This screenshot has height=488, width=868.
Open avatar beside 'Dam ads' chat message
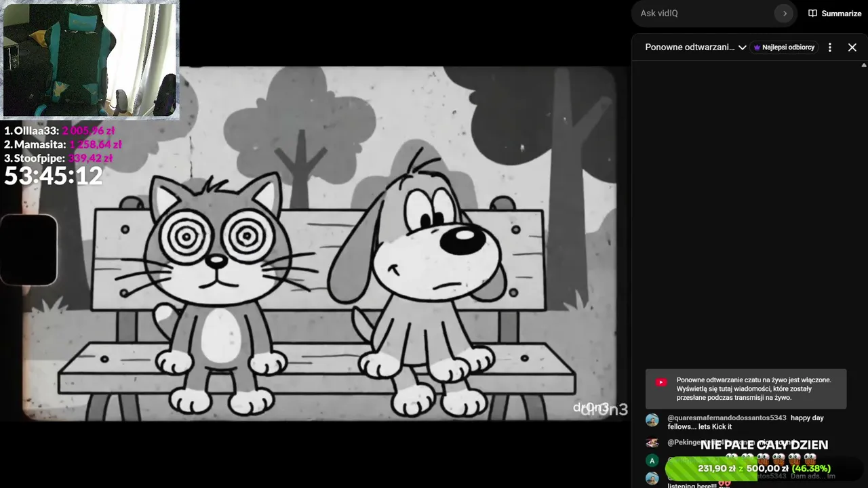[x=652, y=479]
